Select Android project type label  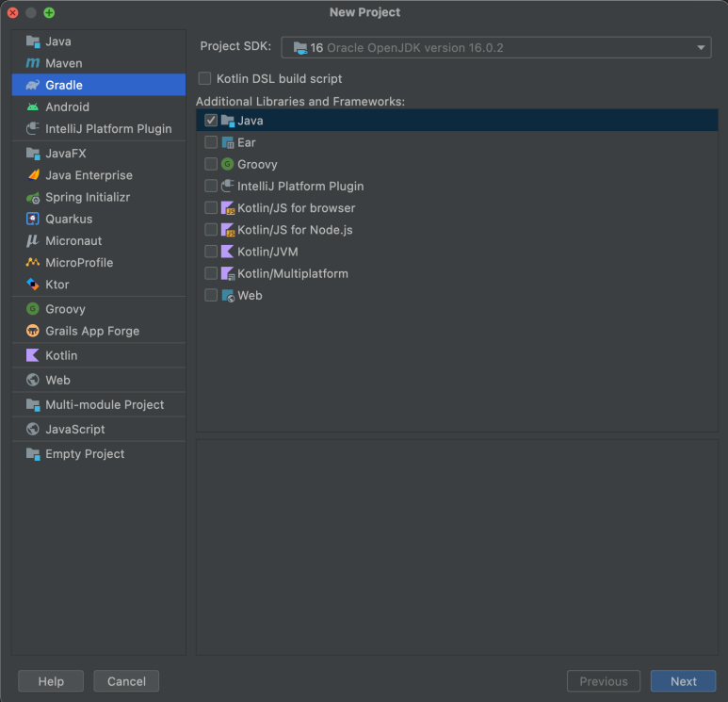tap(67, 106)
